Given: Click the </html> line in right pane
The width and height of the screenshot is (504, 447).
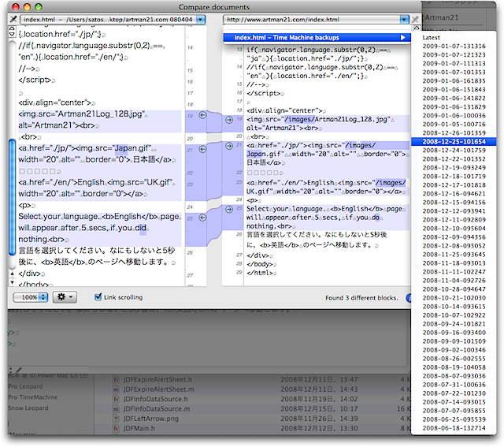Looking at the screenshot, I should 261,273.
